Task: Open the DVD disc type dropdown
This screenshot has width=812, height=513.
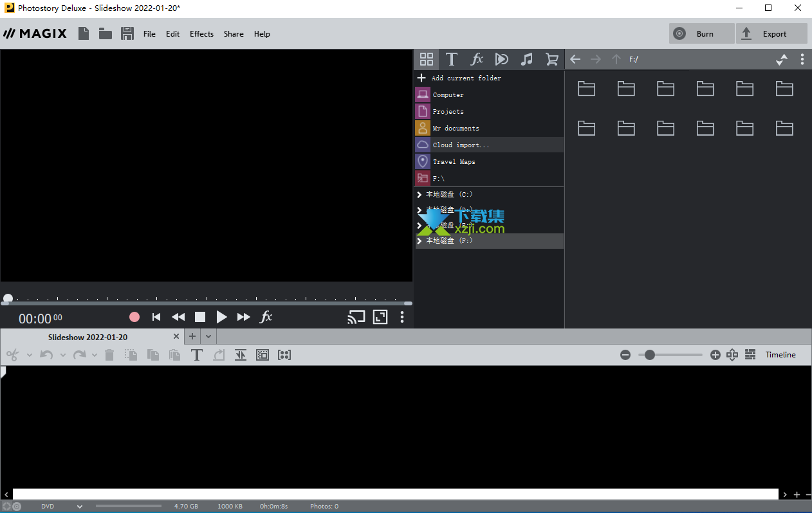Action: pyautogui.click(x=62, y=507)
